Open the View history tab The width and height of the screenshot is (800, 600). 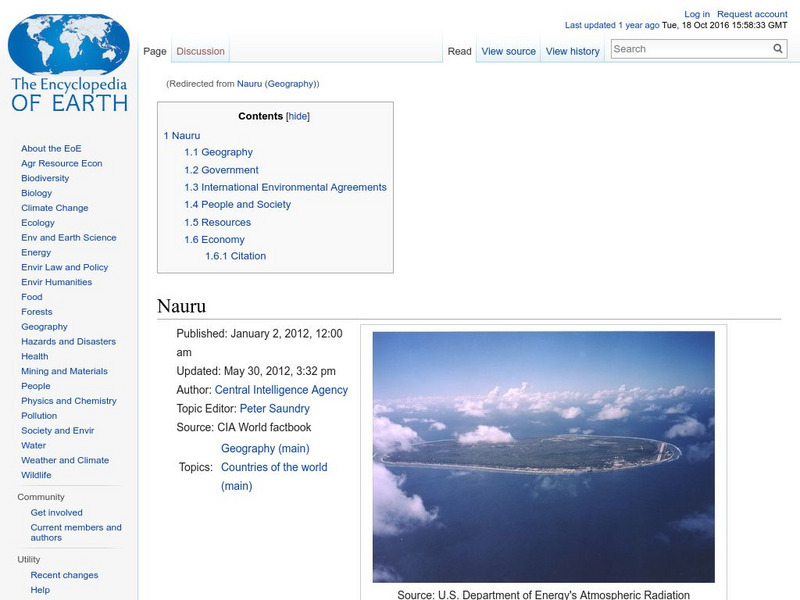point(572,50)
